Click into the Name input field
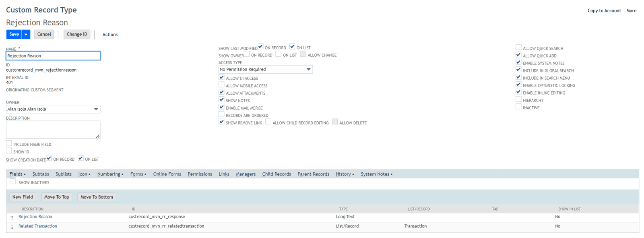 [x=53, y=56]
